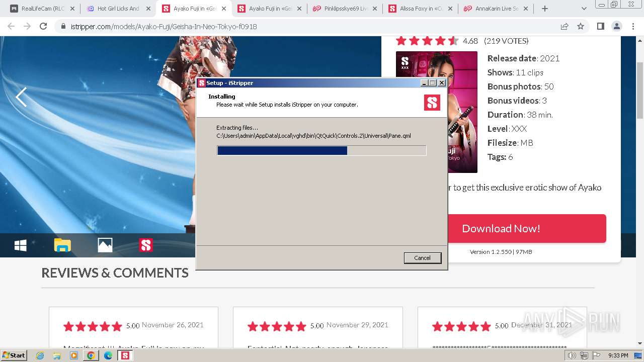The height and width of the screenshot is (362, 644).
Task: Open Chrome from taskbar
Action: [x=91, y=355]
